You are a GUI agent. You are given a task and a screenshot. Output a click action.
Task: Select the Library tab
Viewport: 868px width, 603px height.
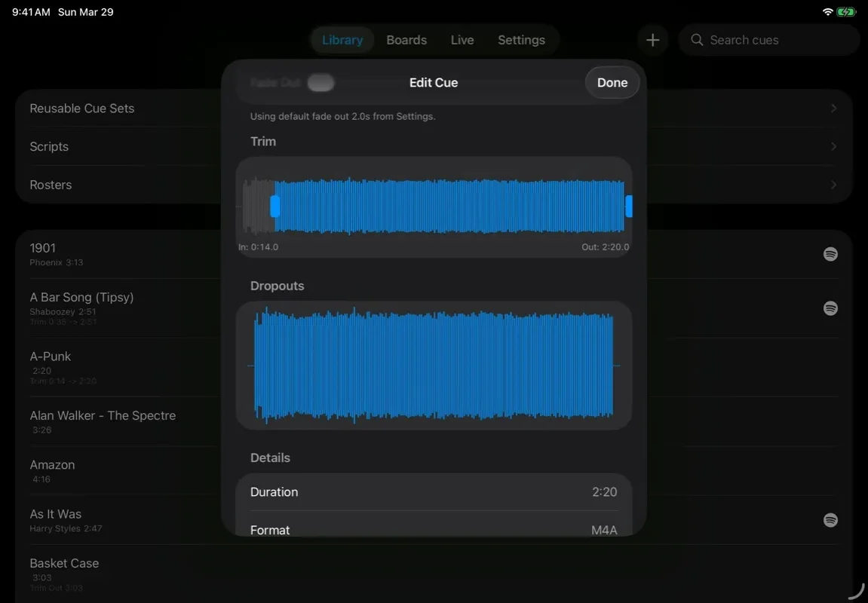click(x=342, y=40)
